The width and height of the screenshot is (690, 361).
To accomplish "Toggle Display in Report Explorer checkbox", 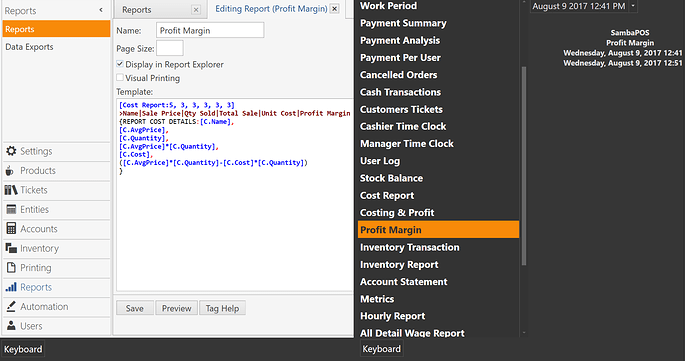I will (120, 64).
